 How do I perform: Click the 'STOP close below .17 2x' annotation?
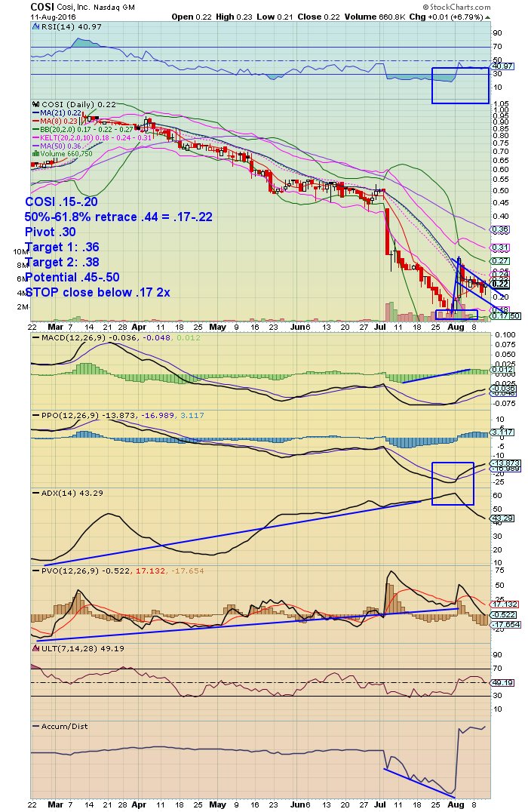(x=97, y=292)
